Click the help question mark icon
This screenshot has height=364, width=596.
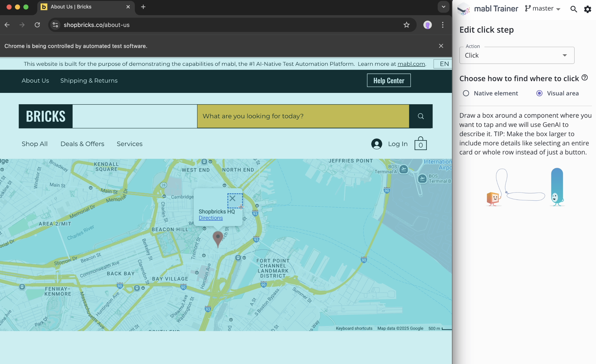(585, 78)
